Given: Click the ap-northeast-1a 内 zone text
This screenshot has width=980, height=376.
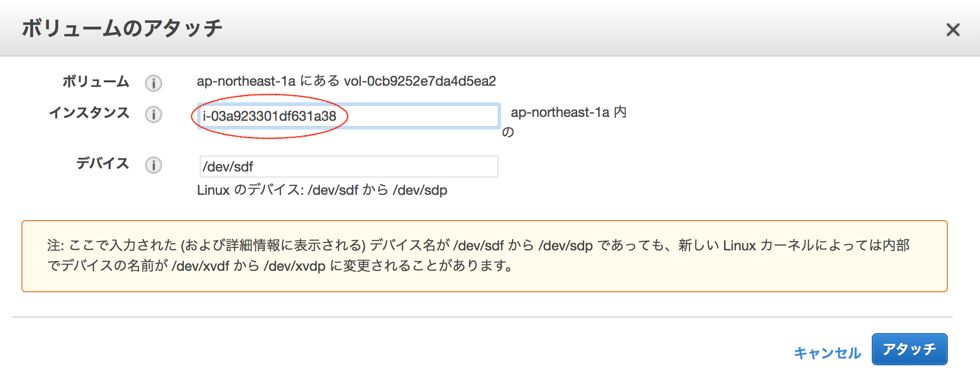Looking at the screenshot, I should coord(568,113).
